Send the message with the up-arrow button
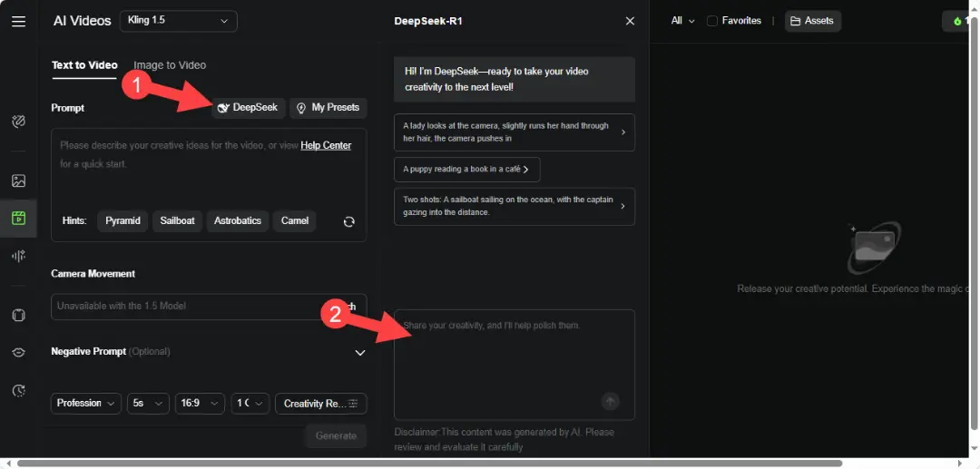 611,401
